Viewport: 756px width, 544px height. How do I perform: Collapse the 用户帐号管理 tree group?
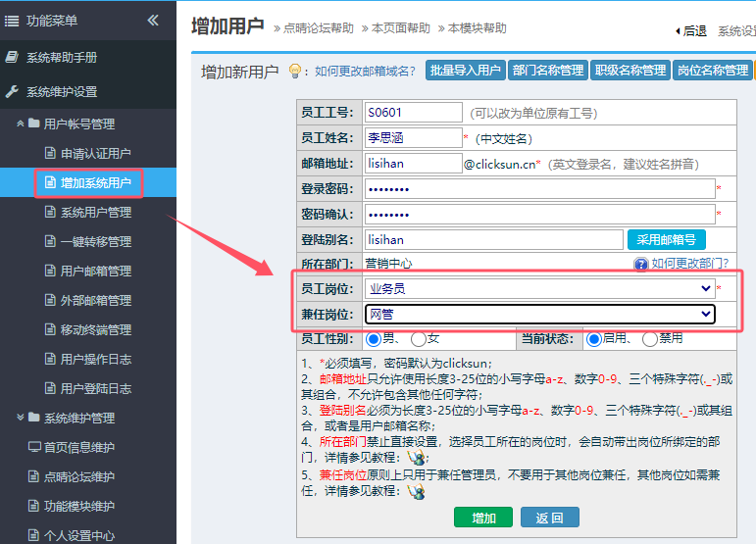tap(22, 124)
